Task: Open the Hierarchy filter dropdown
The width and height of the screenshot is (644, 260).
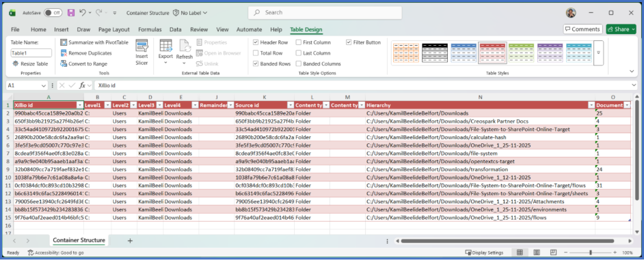Action: click(x=591, y=105)
